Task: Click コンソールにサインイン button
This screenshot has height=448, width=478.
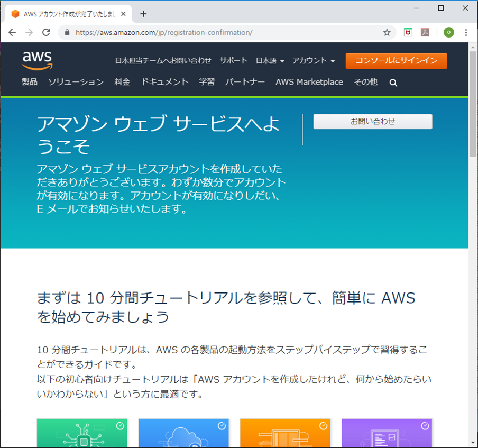Action: [396, 61]
